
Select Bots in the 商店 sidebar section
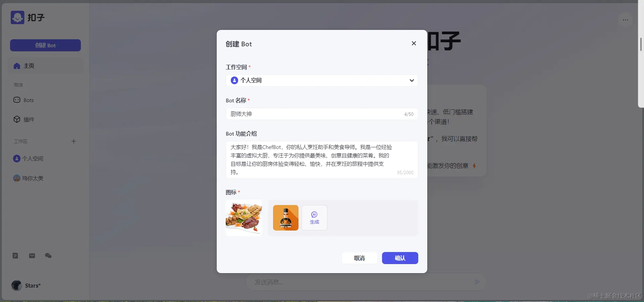[29, 100]
